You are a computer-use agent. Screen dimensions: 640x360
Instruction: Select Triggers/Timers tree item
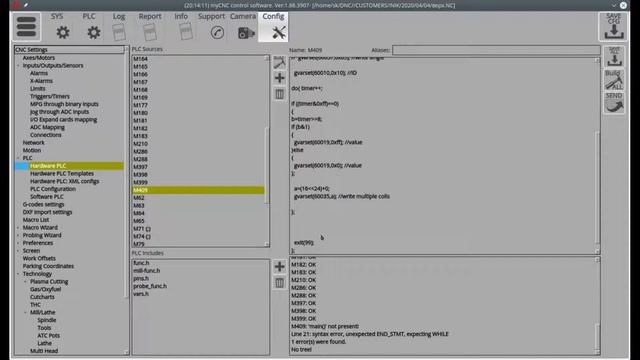(x=50, y=96)
